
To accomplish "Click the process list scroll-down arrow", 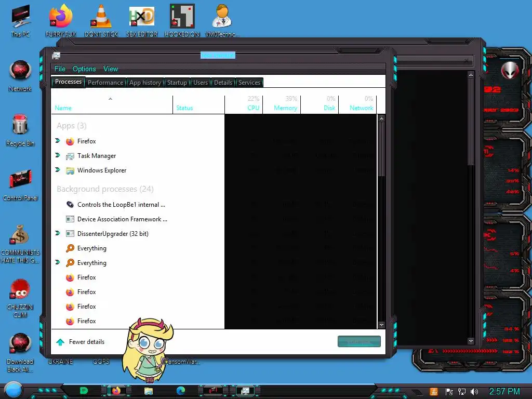I will click(x=381, y=325).
